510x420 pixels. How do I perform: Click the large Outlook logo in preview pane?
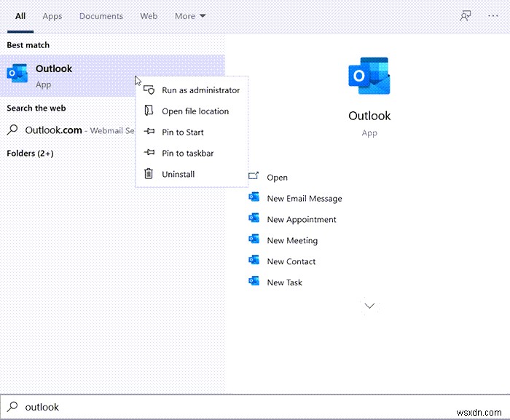pyautogui.click(x=369, y=76)
